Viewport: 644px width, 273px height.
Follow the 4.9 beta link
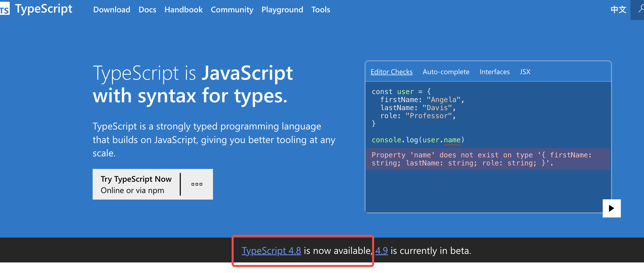[x=381, y=251]
